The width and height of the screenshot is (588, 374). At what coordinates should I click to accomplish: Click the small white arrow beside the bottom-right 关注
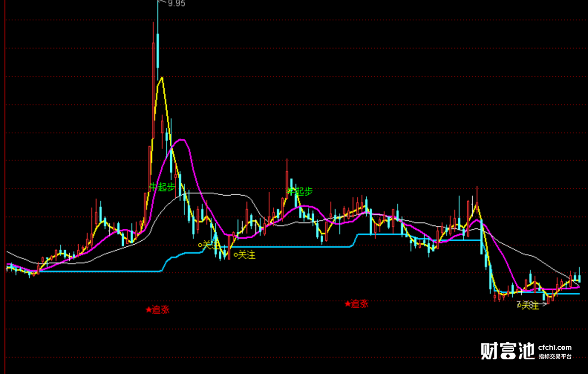[543, 304]
